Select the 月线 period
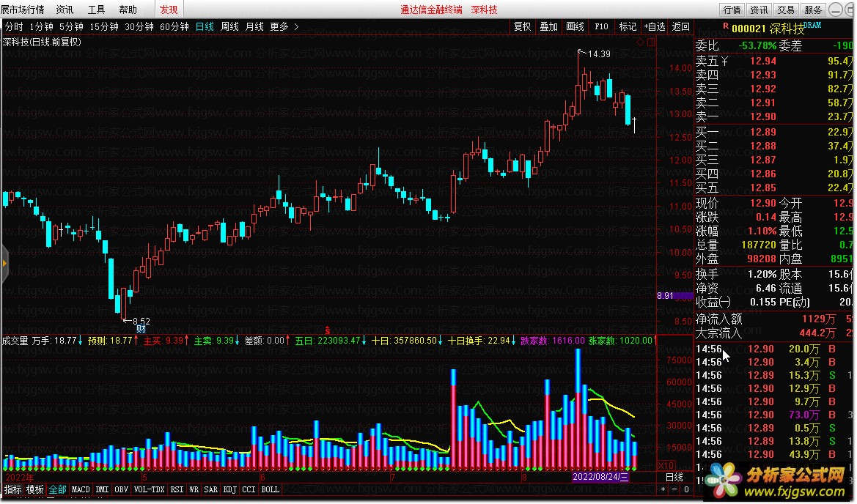The image size is (857, 504). (254, 26)
